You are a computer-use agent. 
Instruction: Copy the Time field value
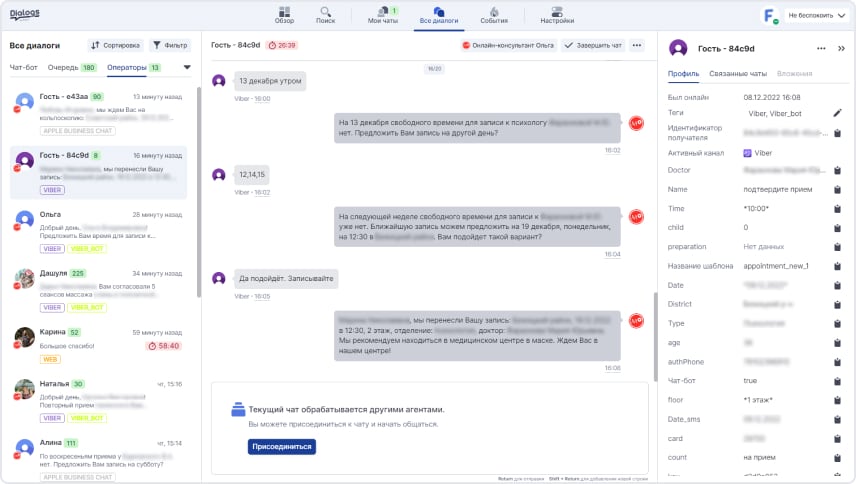837,208
